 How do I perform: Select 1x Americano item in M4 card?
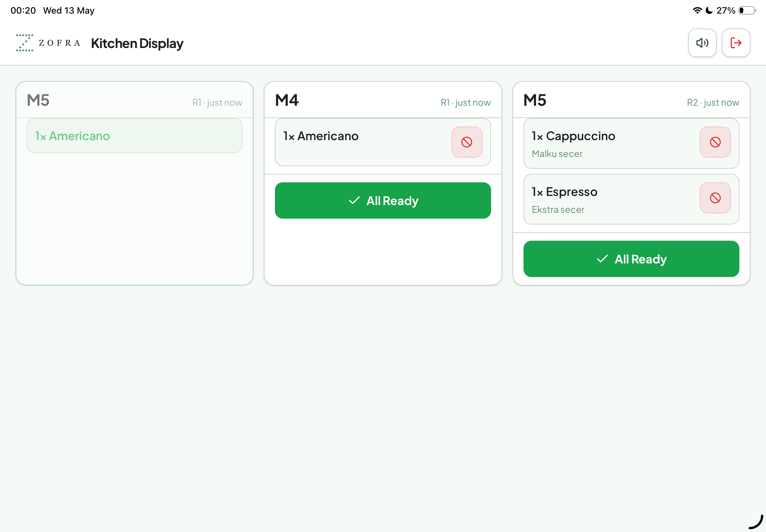(x=382, y=142)
